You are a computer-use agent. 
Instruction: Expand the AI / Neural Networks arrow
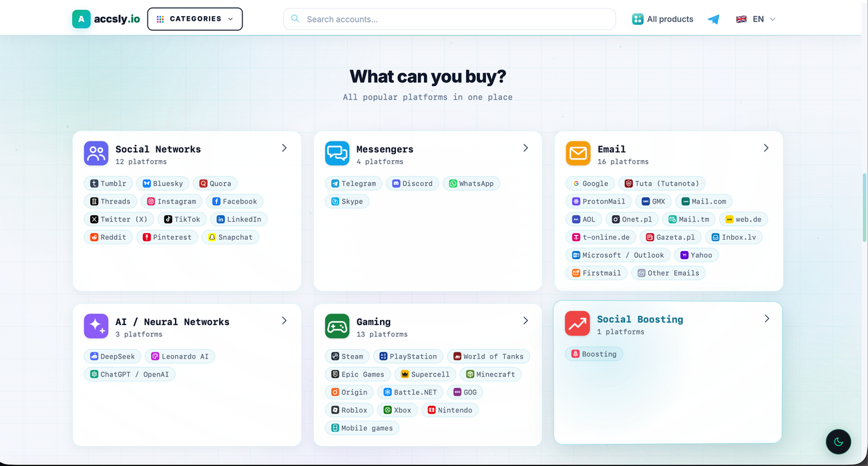(284, 321)
